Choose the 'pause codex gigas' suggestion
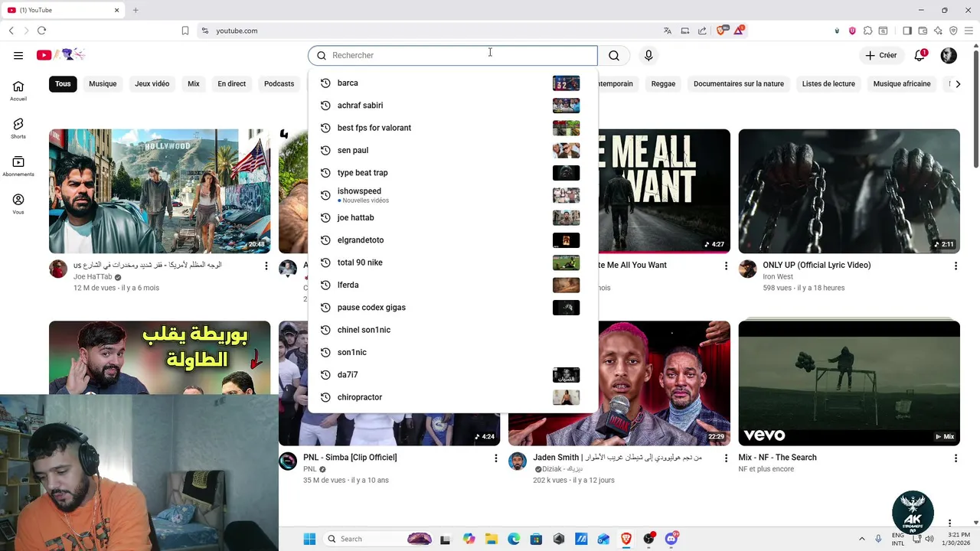 (452, 308)
